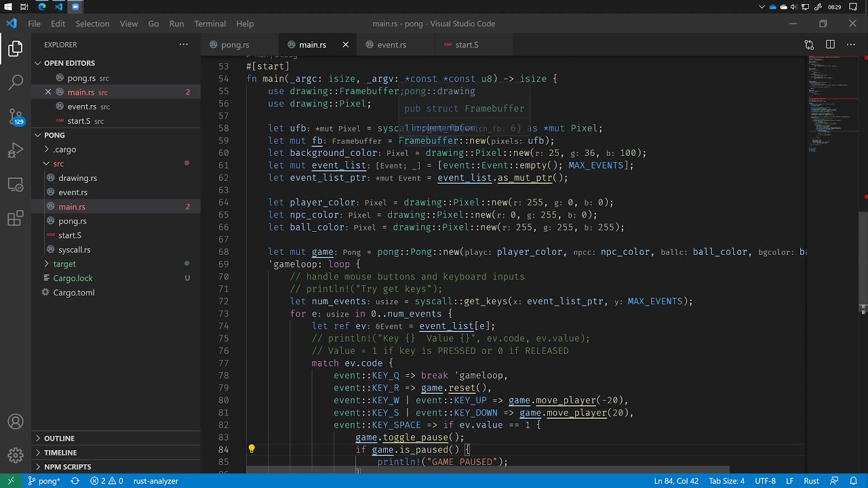
Task: Open Task View on the Windows taskbar
Action: (24, 7)
